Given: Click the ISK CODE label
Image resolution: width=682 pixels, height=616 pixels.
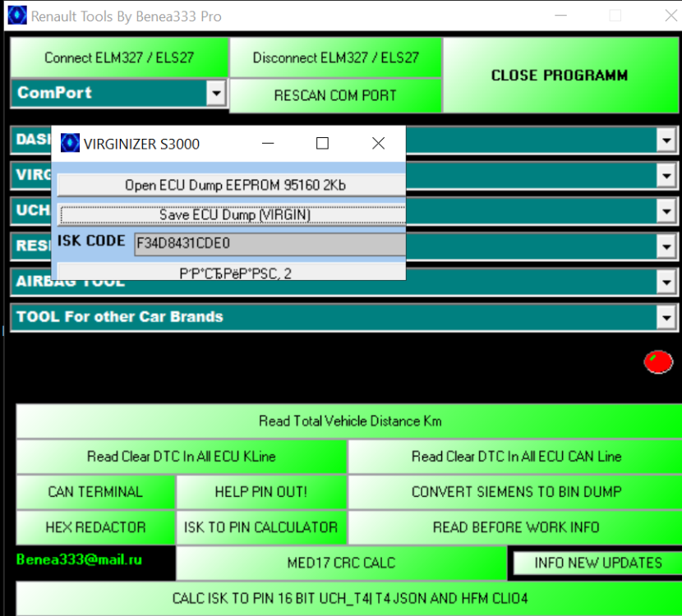Looking at the screenshot, I should pyautogui.click(x=91, y=241).
